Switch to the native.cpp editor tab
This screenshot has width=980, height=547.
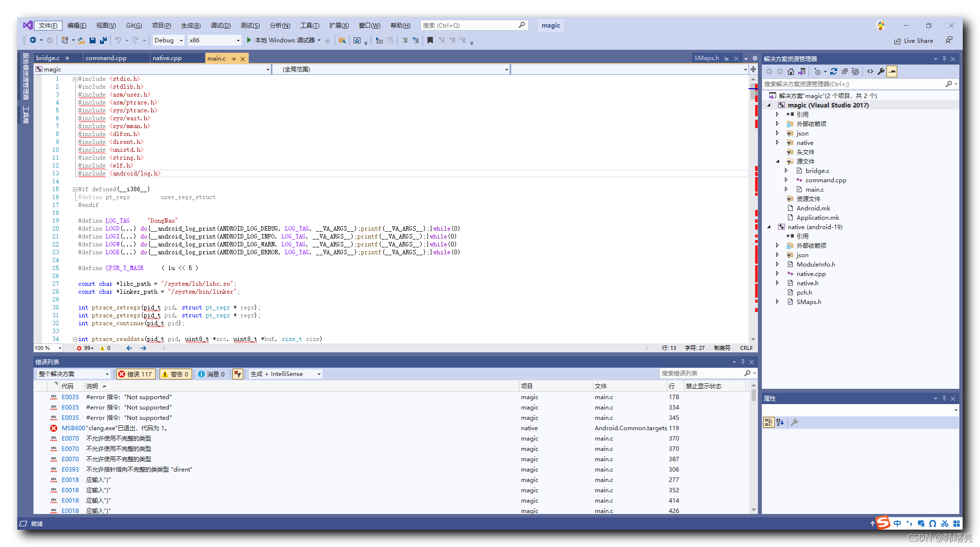point(167,58)
